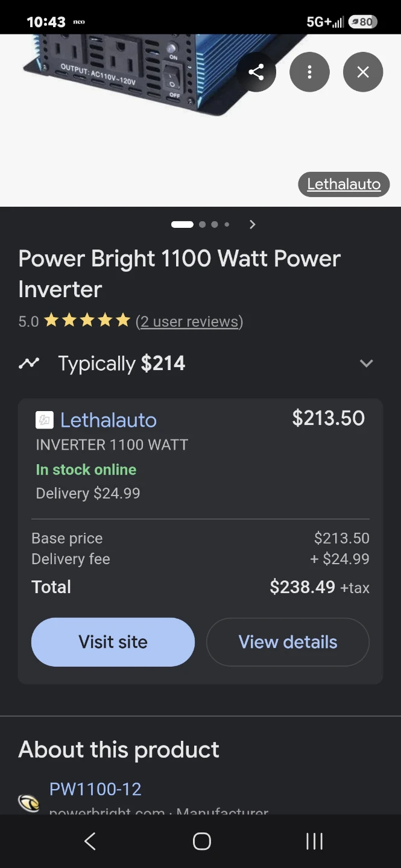This screenshot has width=401, height=868.
Task: Open the Lethalauto seller name link
Action: click(109, 420)
